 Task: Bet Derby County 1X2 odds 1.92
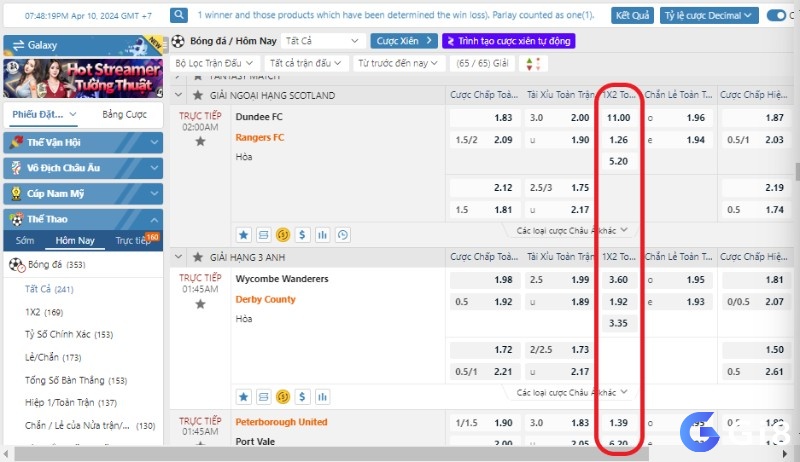coord(618,302)
